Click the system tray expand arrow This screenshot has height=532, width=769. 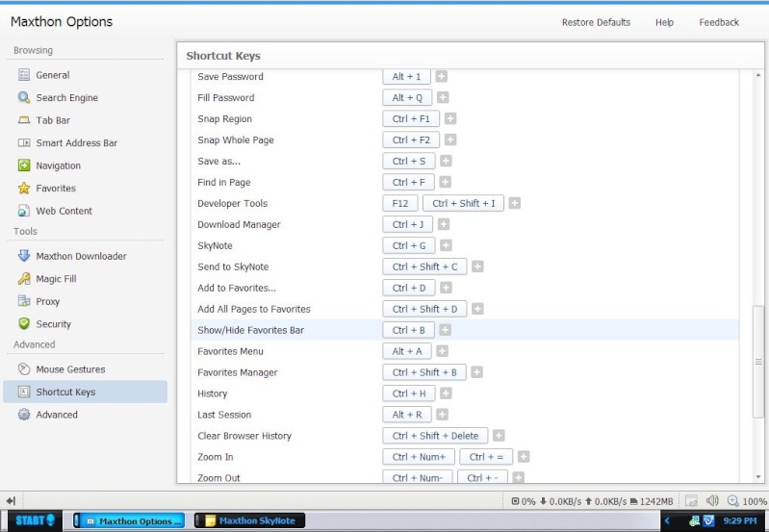667,520
